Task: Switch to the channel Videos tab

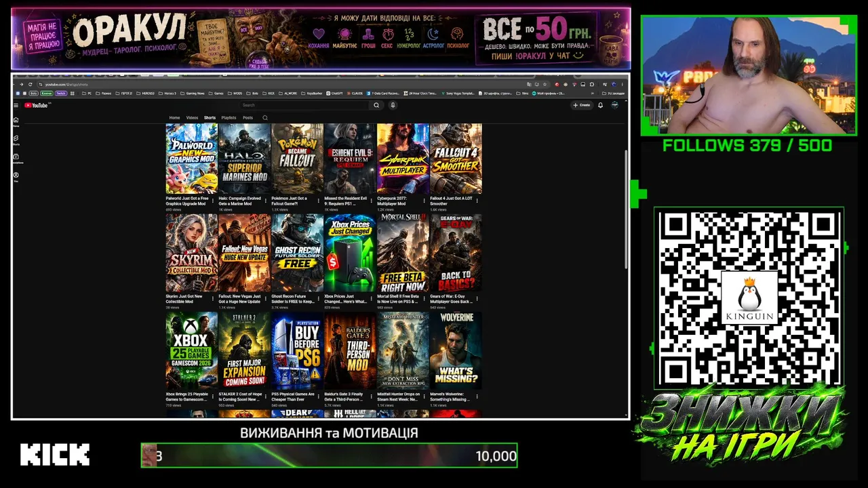Action: 192,118
